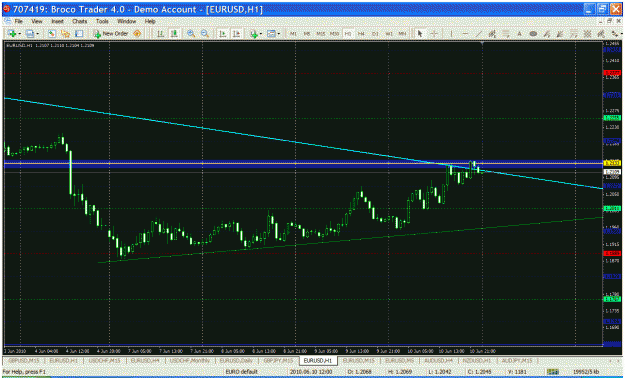
Task: Expand the Profiles dropdown arrow
Action: [37, 34]
